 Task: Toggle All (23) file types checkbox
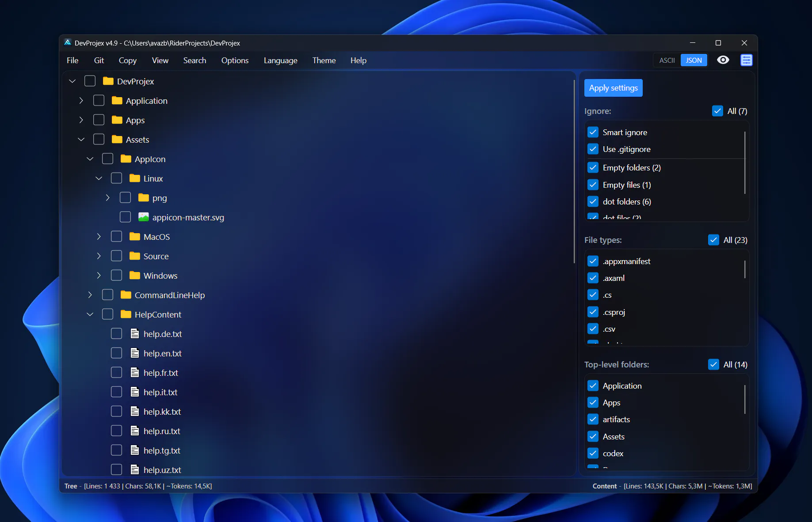713,240
